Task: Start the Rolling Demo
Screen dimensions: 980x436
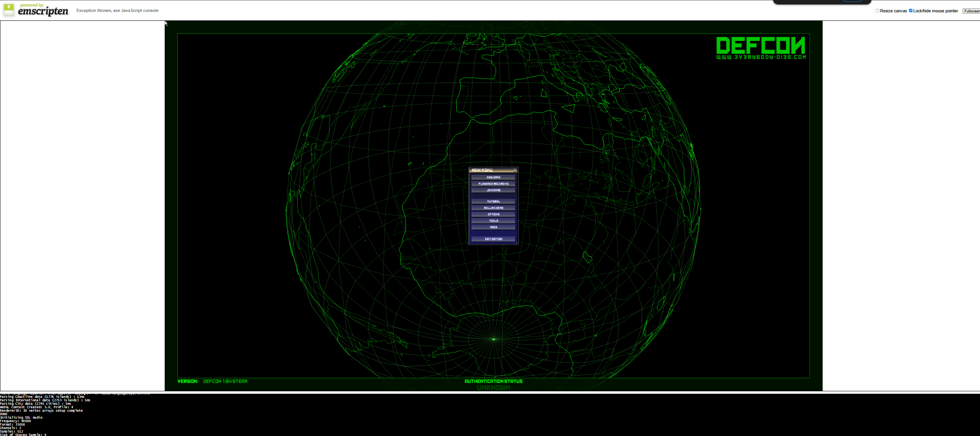Action: coord(493,208)
